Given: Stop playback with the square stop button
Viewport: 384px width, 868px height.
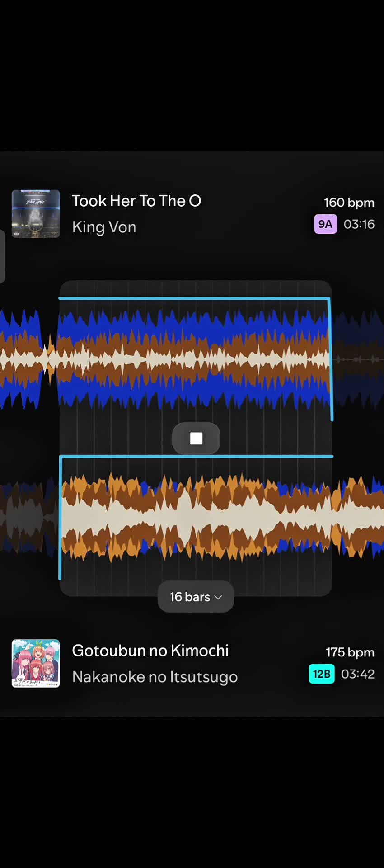Looking at the screenshot, I should 196,438.
